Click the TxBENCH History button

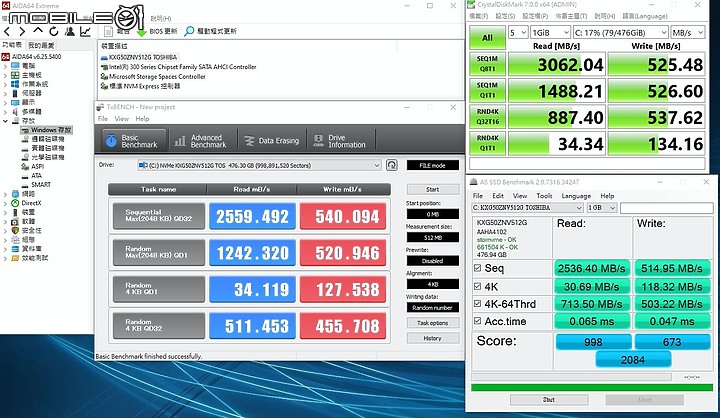(433, 338)
